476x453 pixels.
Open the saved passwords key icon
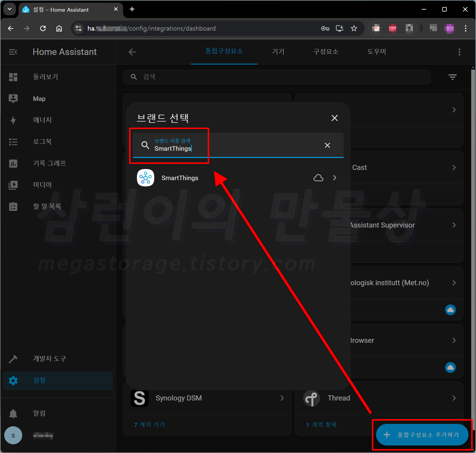325,28
